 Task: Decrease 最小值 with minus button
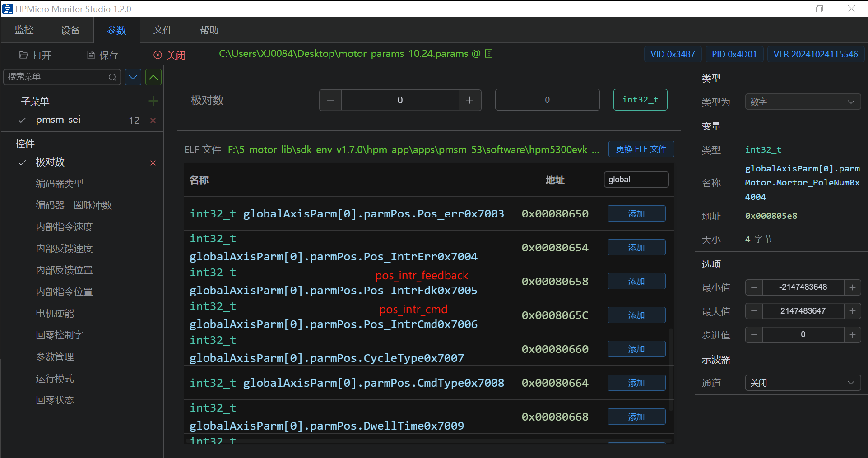(754, 287)
